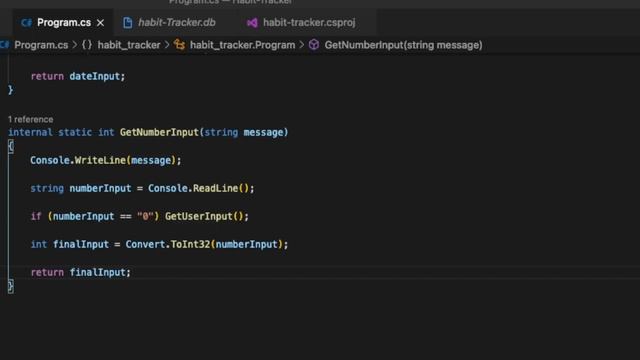Switch to the Program.cs tab
The image size is (640, 360).
pos(64,22)
